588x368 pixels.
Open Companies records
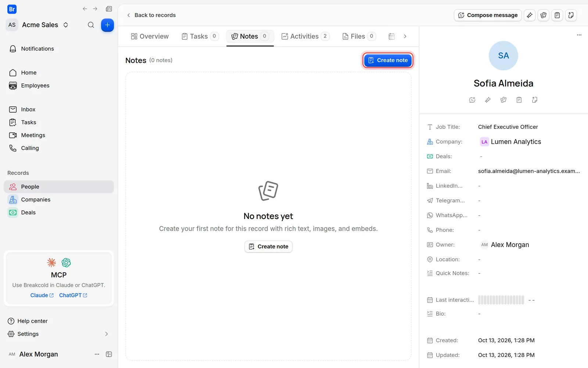[59, 199]
